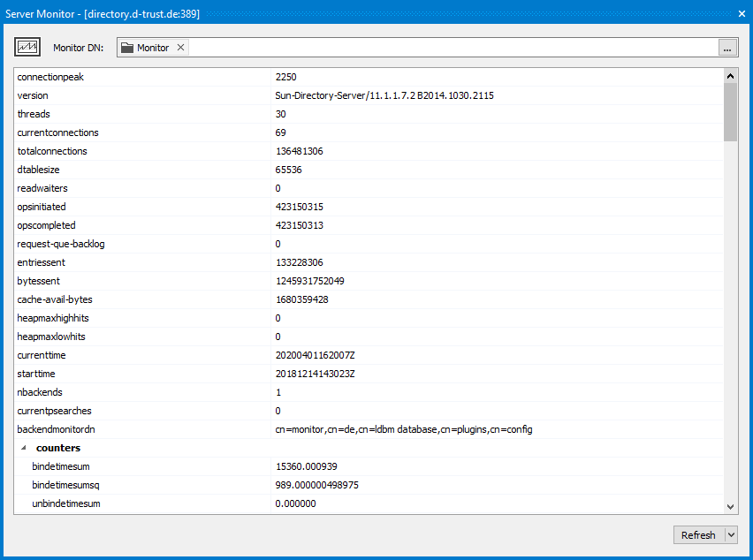Screen dimensions: 753x560
Task: Click the line-chart monitor icon
Action: [x=27, y=47]
